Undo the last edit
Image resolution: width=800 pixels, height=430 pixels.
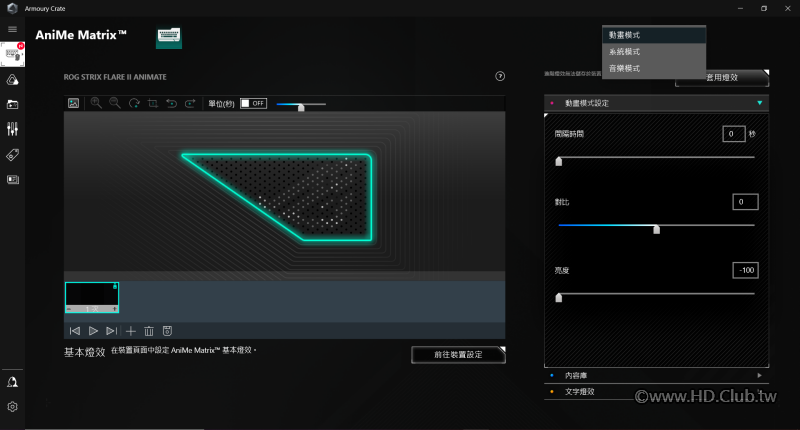click(171, 104)
